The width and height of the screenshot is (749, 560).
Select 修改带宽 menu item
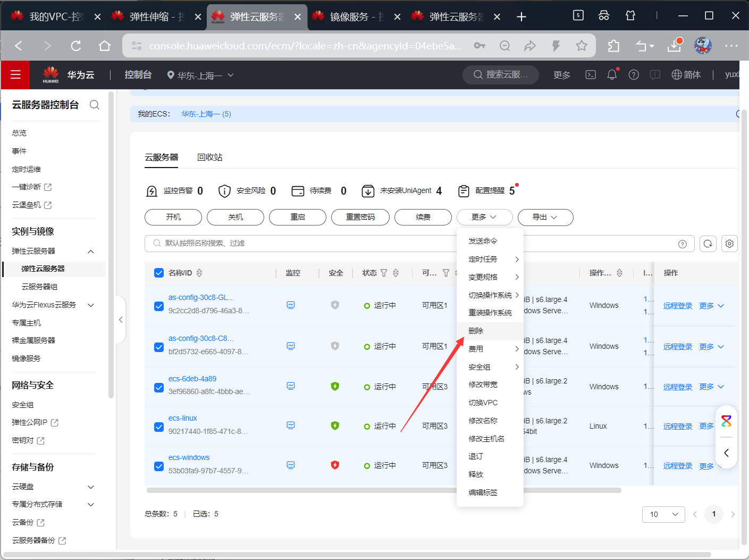click(490, 385)
